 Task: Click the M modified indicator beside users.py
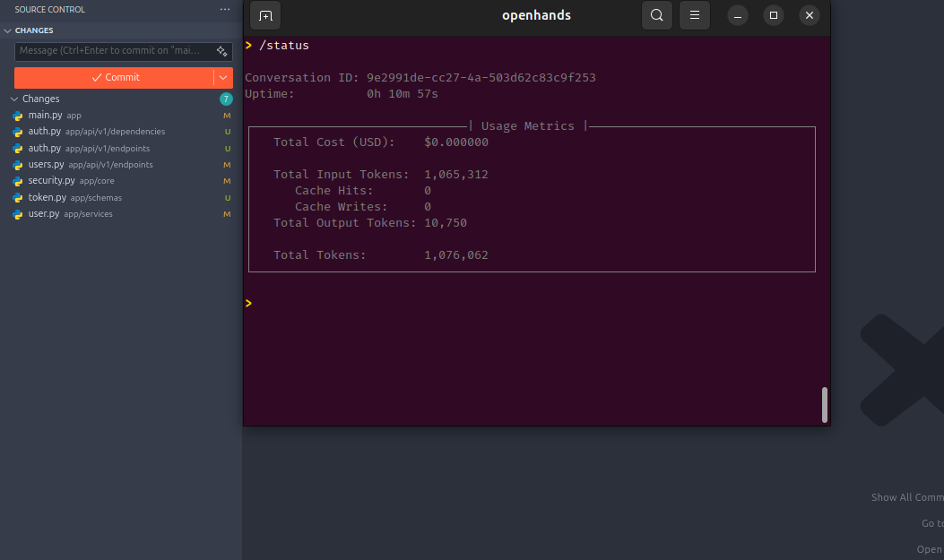[227, 164]
